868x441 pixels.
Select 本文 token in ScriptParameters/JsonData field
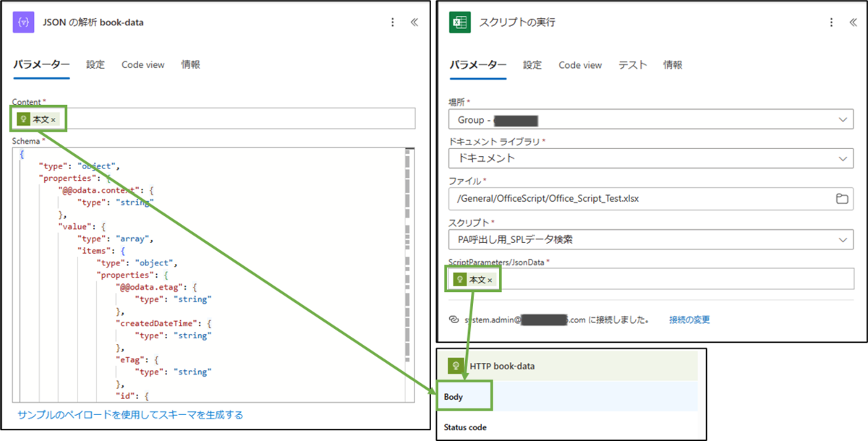click(473, 279)
